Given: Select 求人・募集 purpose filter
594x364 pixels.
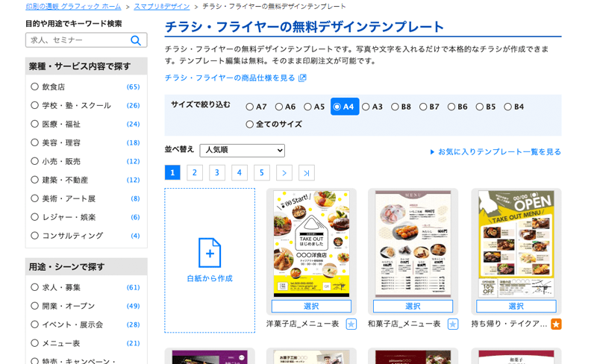Looking at the screenshot, I should point(35,287).
